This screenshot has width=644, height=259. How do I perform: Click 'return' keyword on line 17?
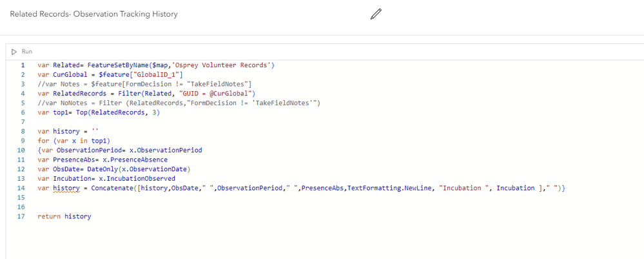tap(49, 216)
